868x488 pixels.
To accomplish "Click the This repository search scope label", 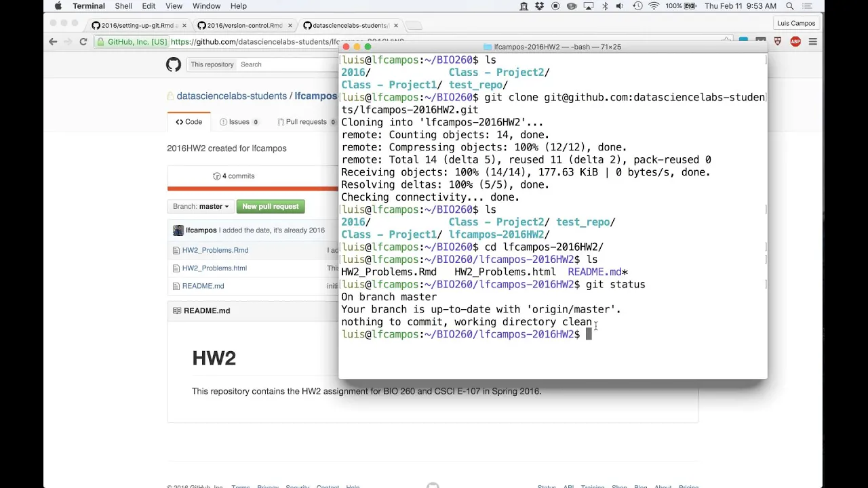I will pyautogui.click(x=212, y=64).
